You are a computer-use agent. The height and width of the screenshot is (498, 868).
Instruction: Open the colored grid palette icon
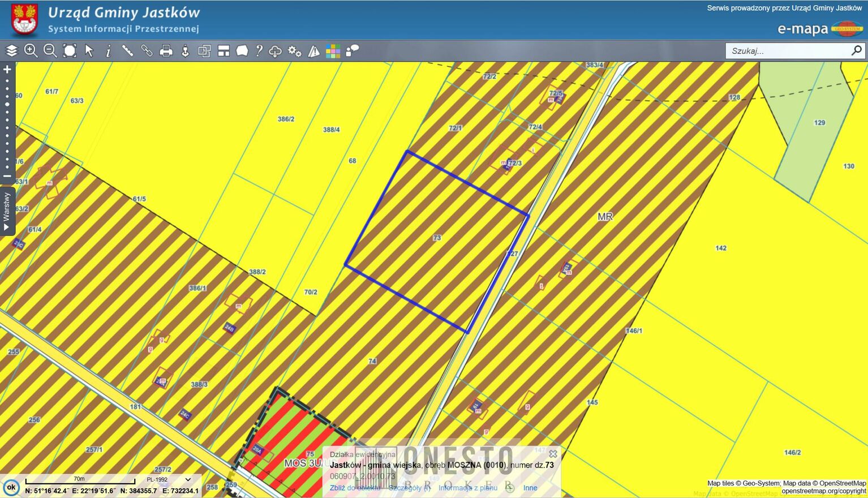point(333,51)
